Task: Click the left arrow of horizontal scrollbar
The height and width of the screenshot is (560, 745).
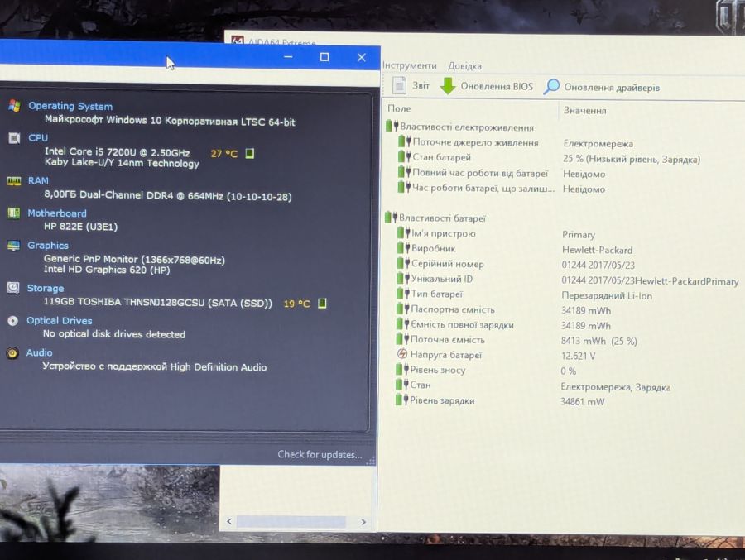Action: [229, 521]
